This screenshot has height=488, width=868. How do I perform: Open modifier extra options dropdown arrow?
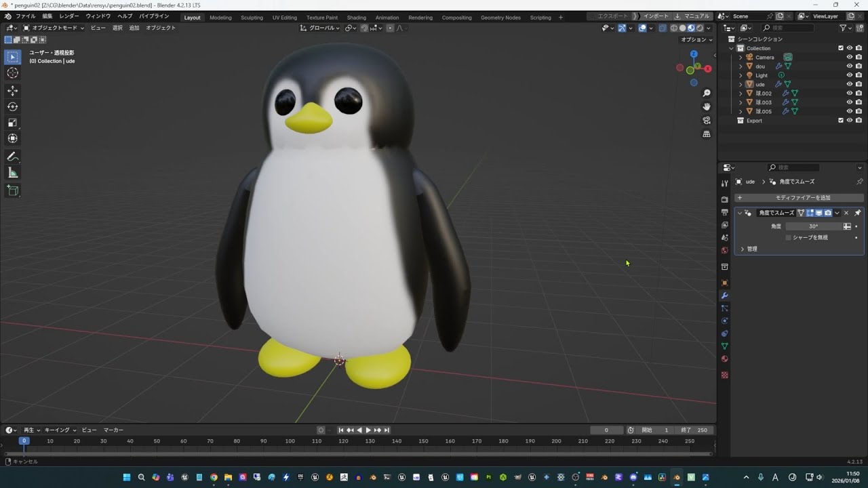837,213
